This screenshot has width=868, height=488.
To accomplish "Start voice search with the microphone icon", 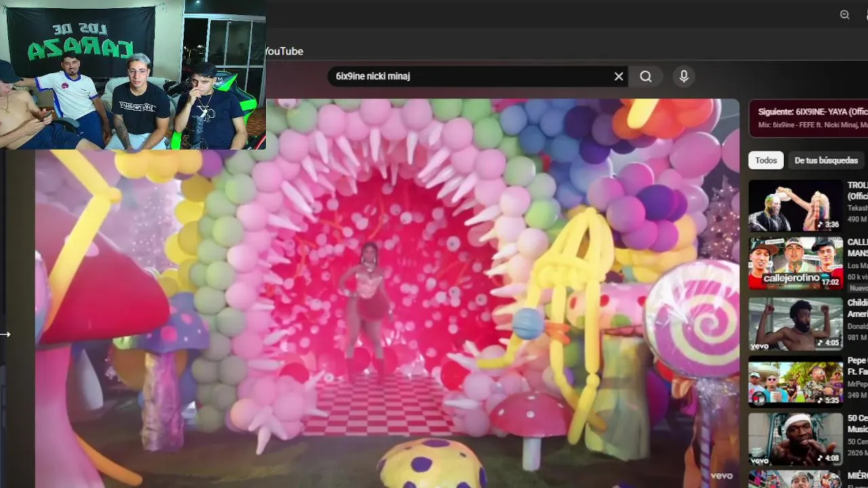I will [x=684, y=77].
